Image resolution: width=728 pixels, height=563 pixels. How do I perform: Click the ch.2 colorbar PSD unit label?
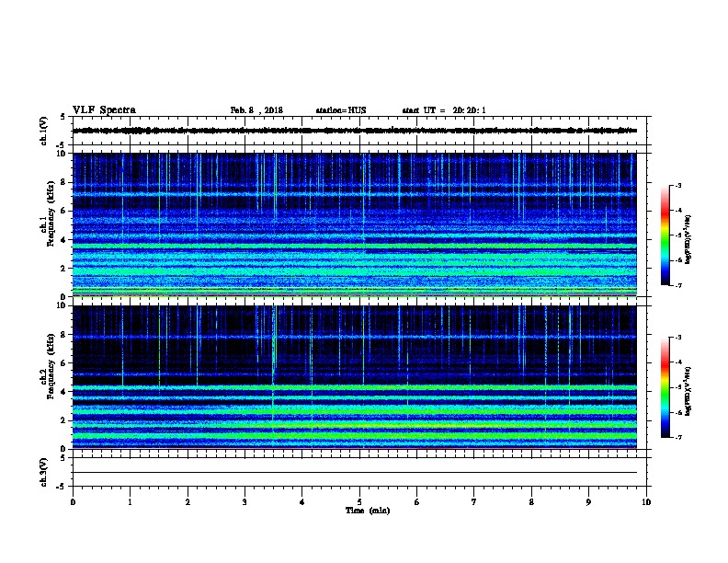click(688, 392)
